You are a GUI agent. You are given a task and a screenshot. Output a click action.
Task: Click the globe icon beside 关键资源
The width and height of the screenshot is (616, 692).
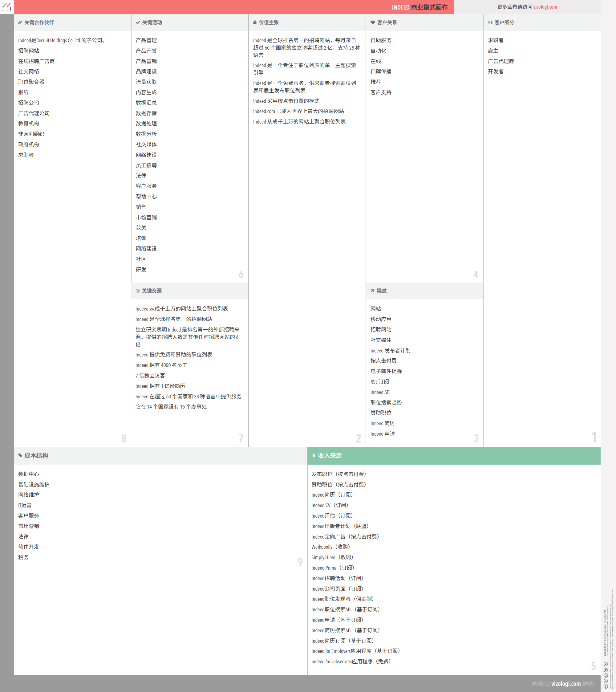[137, 291]
